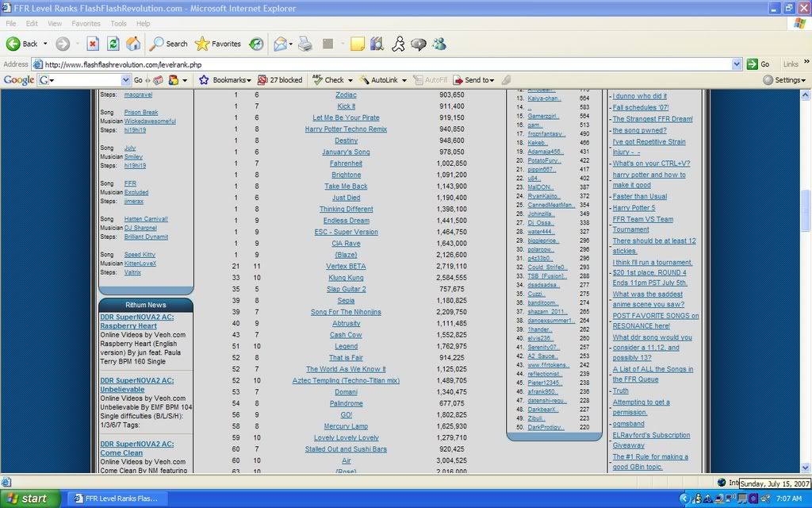Refresh the current page
This screenshot has height=508, width=812.
click(x=113, y=44)
